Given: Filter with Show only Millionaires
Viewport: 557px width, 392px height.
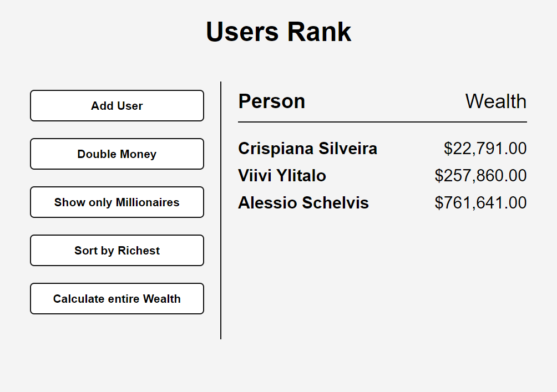Looking at the screenshot, I should click(117, 202).
